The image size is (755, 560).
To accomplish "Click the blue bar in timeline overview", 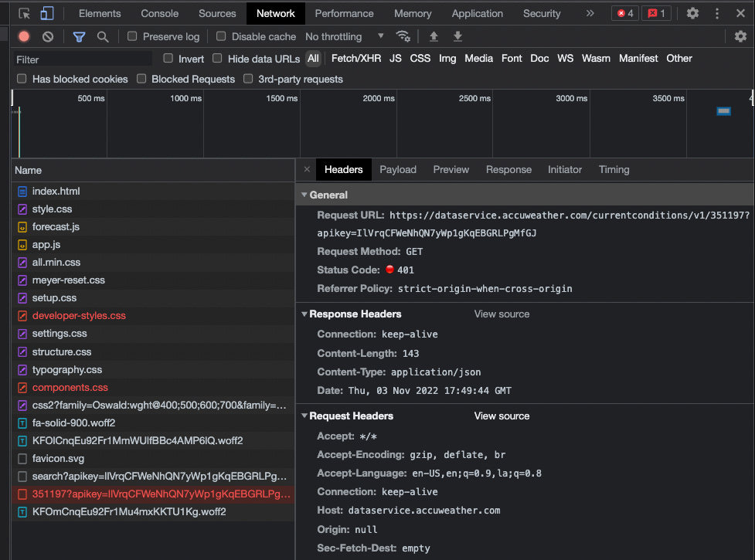I will coord(723,111).
